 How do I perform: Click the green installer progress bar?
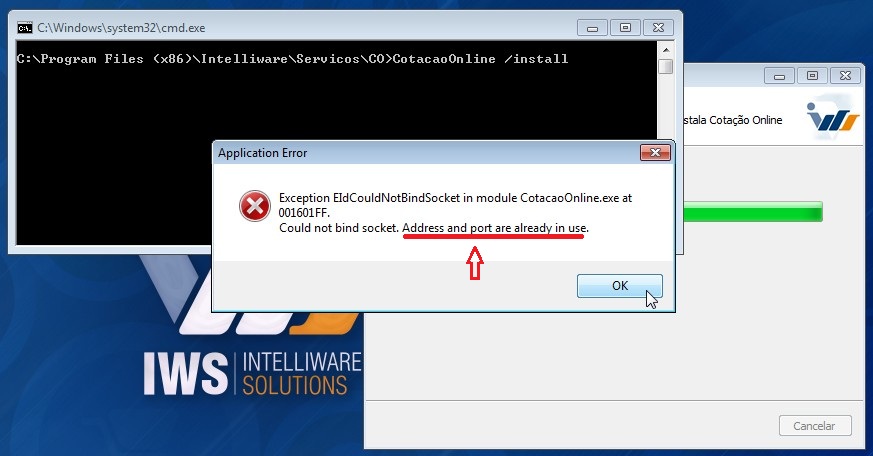(x=753, y=212)
